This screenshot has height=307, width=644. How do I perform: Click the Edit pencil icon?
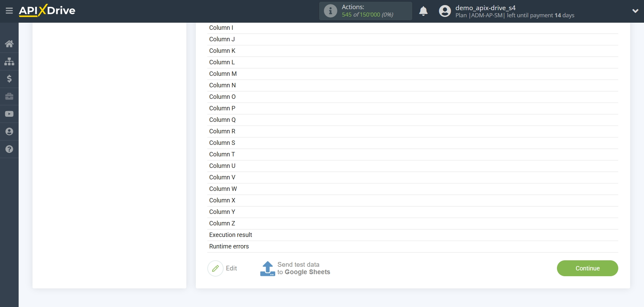[x=215, y=268]
